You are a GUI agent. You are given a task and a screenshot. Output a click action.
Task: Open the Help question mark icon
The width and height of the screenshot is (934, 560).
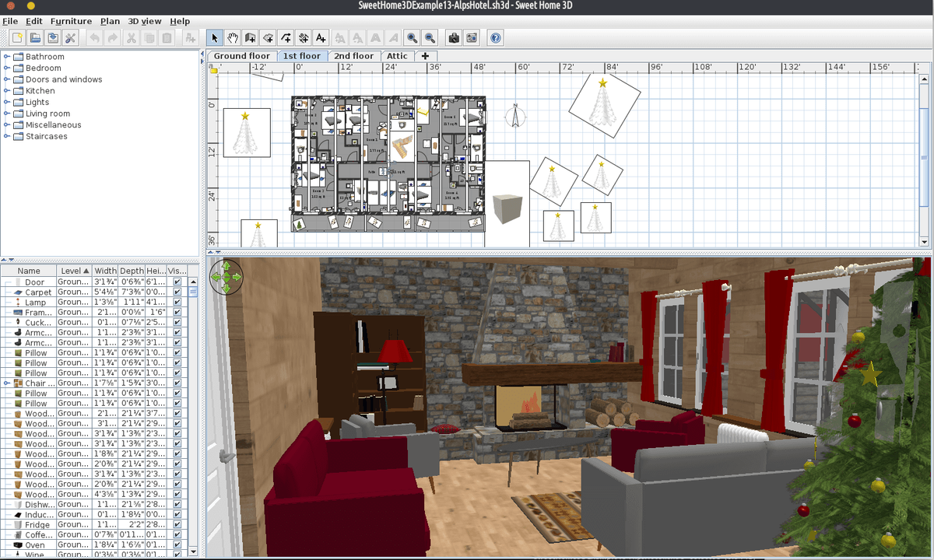(496, 37)
